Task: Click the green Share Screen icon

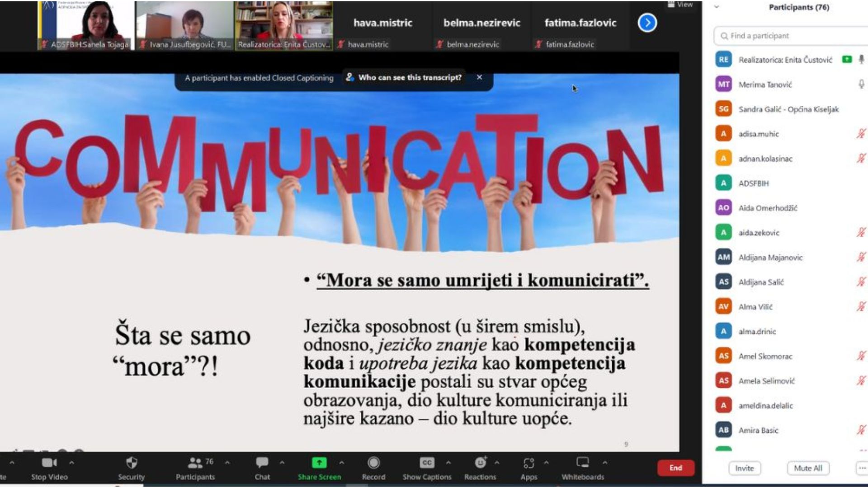Action: pyautogui.click(x=319, y=463)
